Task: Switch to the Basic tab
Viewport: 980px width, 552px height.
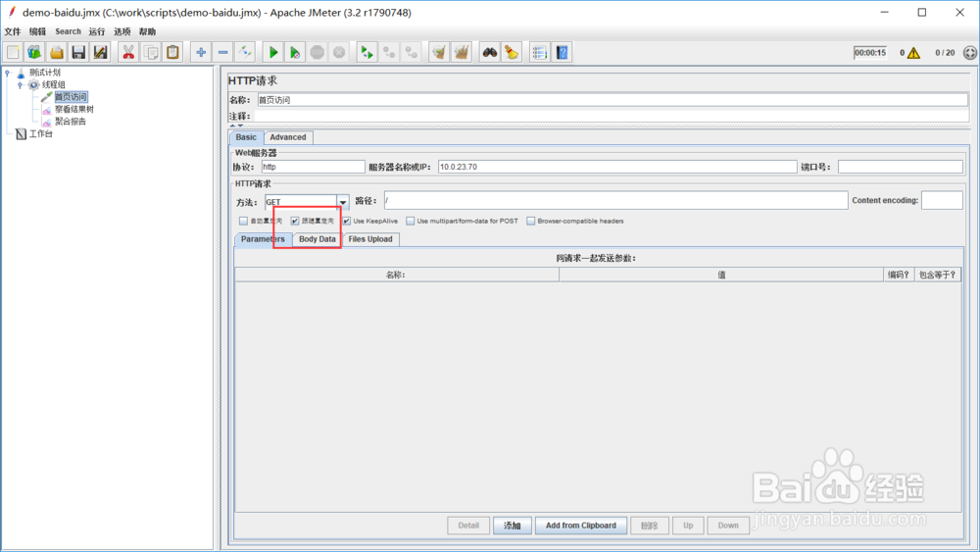Action: [x=246, y=137]
